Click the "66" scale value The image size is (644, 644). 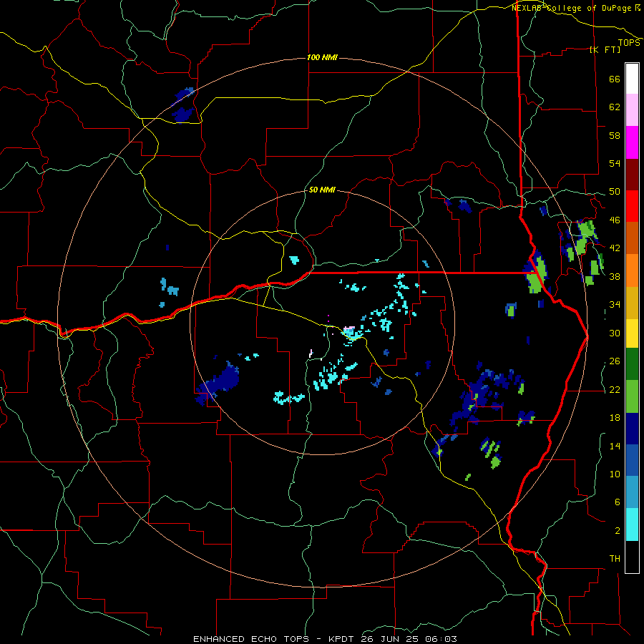(x=615, y=79)
